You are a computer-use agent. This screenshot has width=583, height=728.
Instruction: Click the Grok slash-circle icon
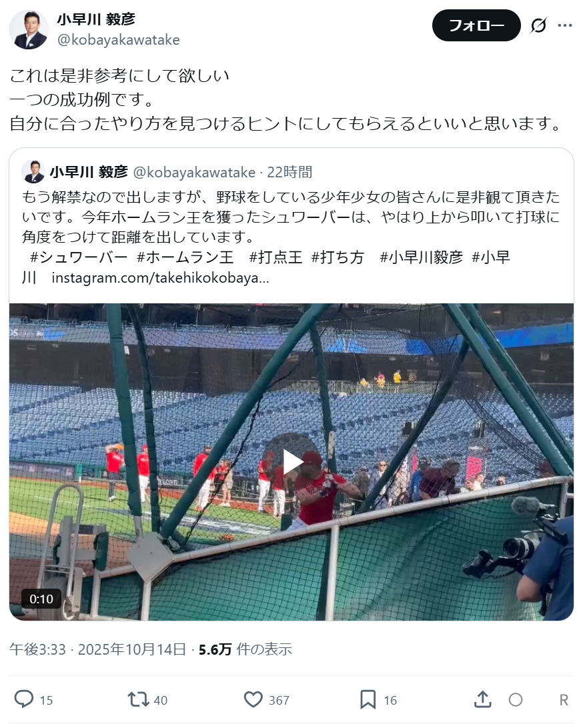538,25
